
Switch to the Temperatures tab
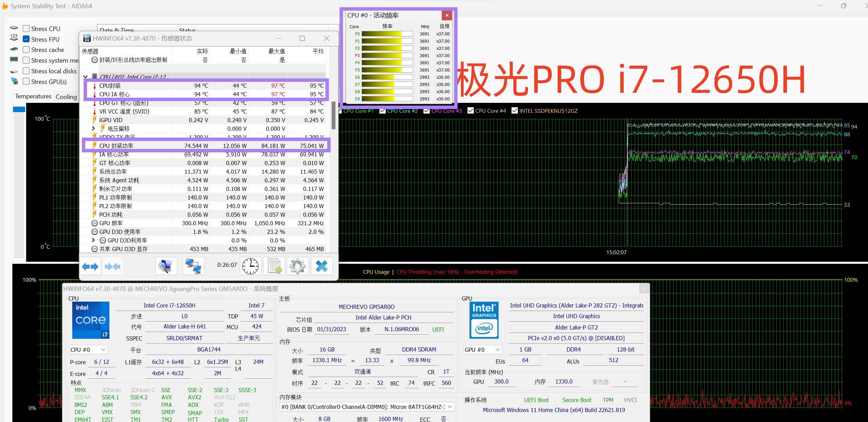(33, 96)
